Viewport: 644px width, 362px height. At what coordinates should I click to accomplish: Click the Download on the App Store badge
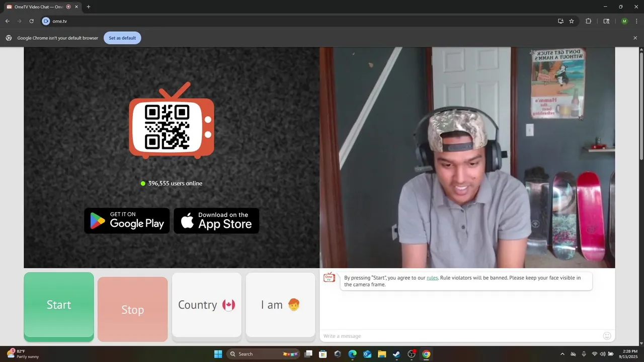point(216,221)
